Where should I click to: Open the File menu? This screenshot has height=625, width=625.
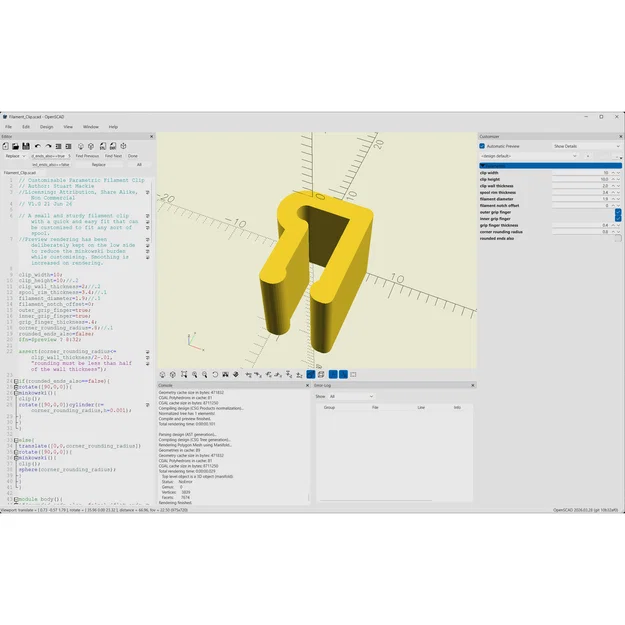click(x=8, y=127)
